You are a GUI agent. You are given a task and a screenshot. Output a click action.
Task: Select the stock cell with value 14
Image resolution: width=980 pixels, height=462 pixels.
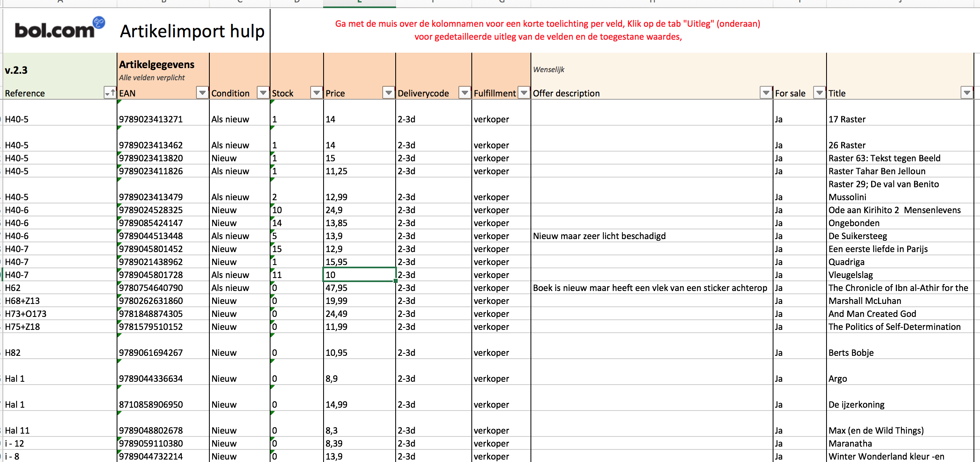click(297, 223)
